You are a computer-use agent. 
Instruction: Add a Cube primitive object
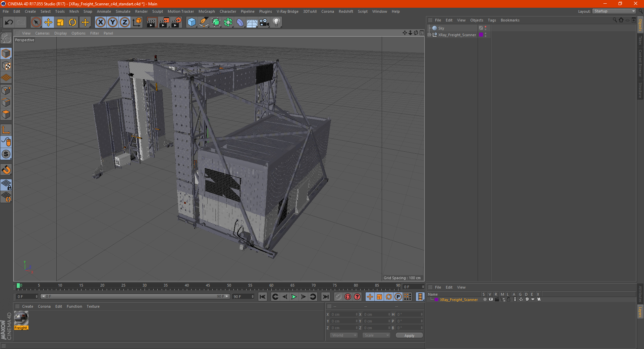point(192,22)
